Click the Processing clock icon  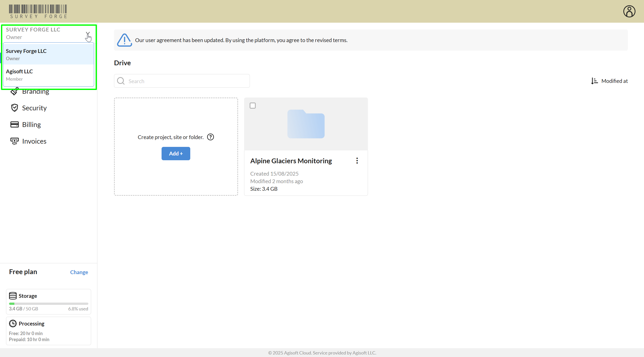pos(13,323)
